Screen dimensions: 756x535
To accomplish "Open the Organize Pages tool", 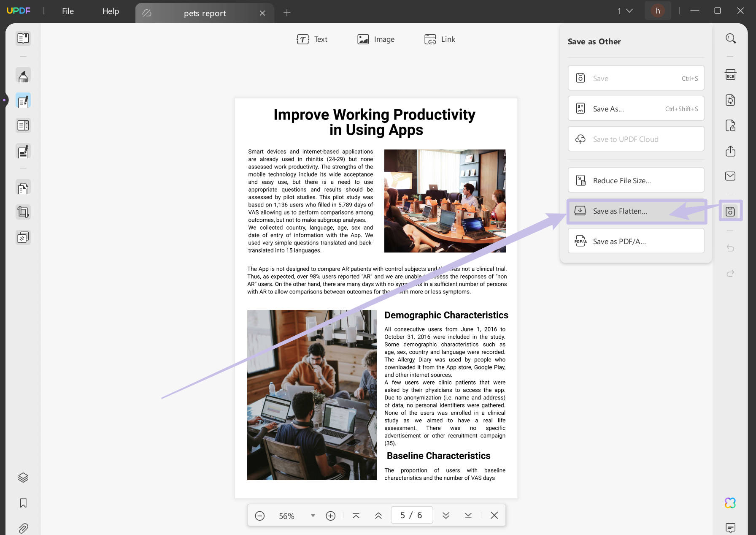I will 23,188.
